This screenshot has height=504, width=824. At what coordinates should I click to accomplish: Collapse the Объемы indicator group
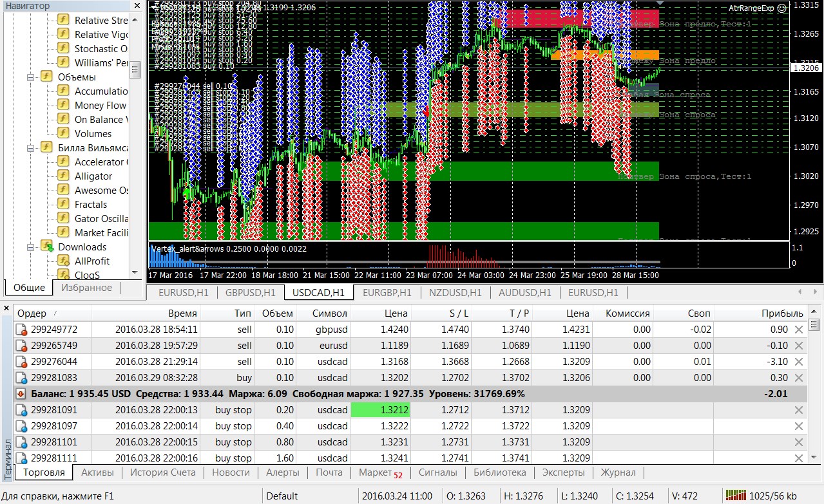pos(30,77)
